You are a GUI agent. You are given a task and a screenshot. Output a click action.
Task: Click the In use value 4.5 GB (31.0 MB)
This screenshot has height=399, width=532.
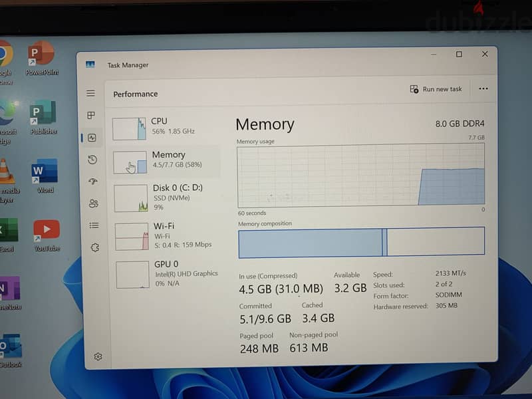[x=281, y=289]
